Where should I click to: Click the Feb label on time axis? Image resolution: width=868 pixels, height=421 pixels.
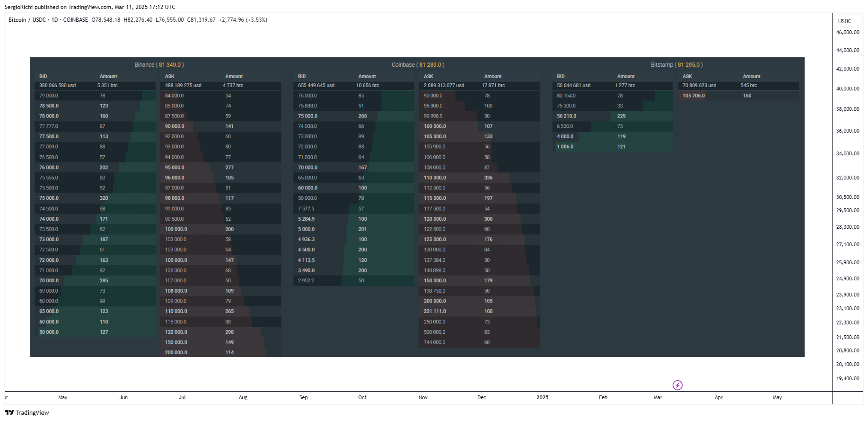603,398
